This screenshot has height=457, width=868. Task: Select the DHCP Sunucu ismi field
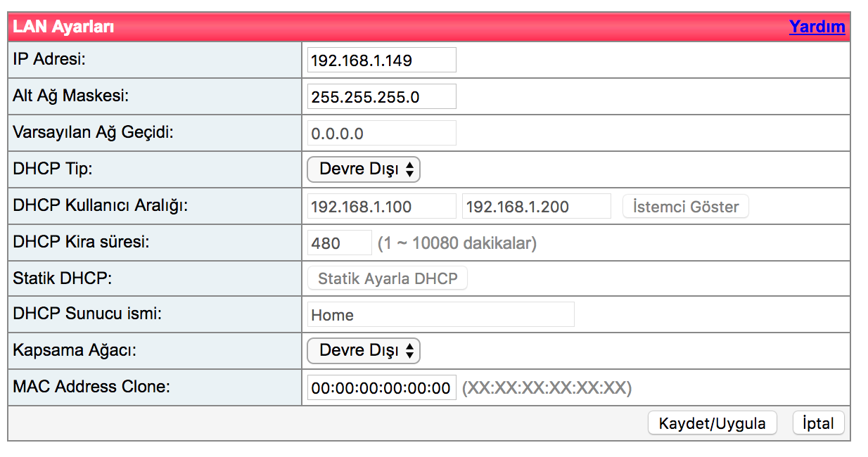tap(440, 315)
